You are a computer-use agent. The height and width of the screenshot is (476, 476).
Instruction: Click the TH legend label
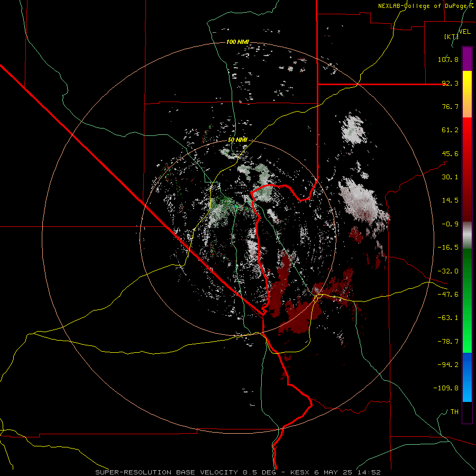(454, 411)
